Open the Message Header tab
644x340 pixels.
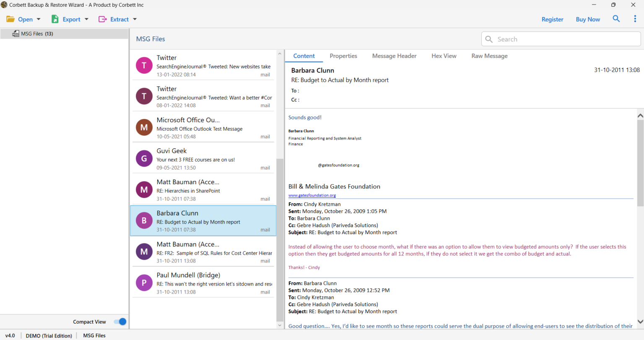[x=394, y=56]
